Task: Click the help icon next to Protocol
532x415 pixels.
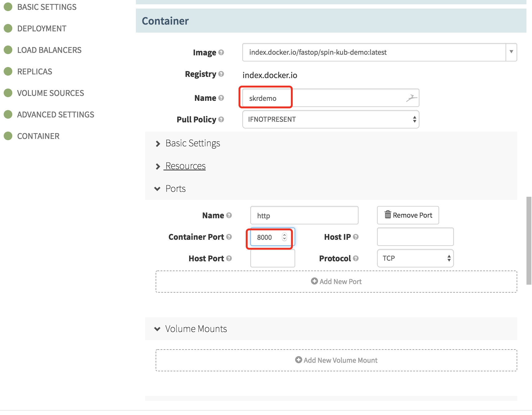Action: [355, 258]
